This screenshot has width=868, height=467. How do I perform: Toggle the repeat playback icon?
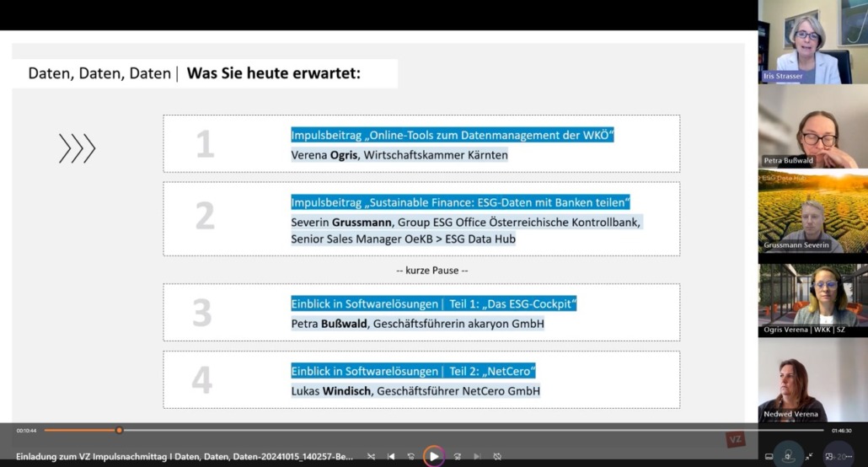click(497, 456)
